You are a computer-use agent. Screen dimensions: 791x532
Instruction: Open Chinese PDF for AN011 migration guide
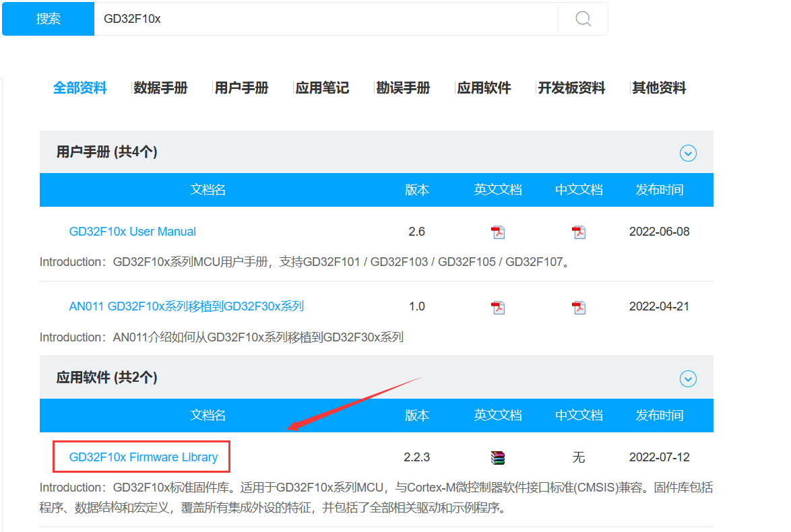click(x=578, y=307)
